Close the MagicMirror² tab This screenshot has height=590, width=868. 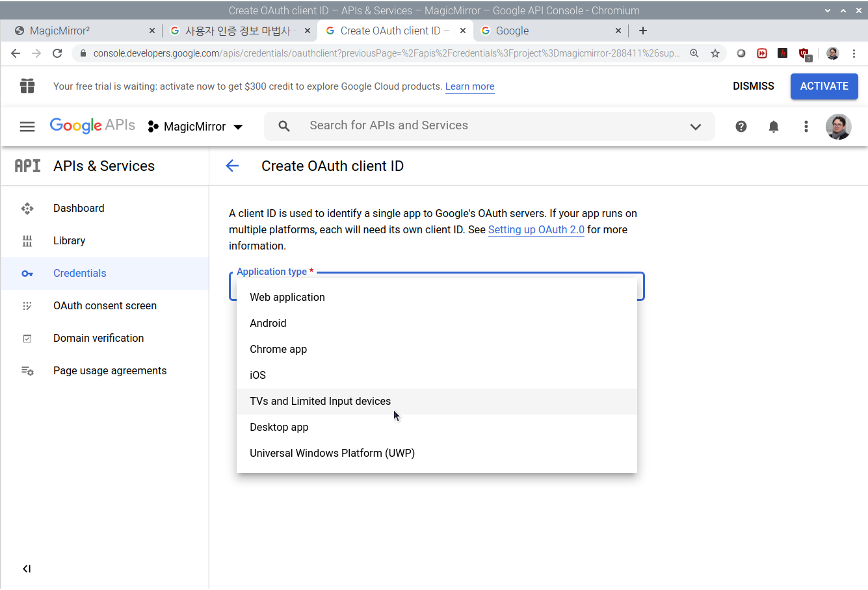click(152, 31)
